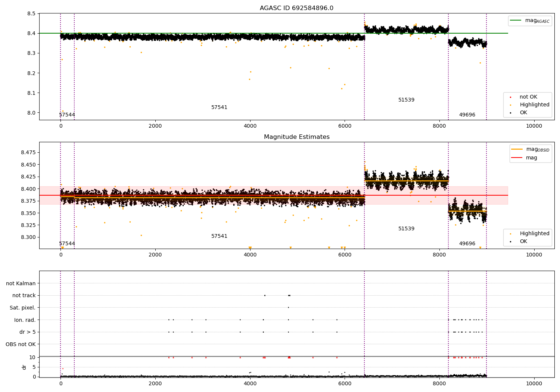The height and width of the screenshot is (392, 560).
Task: Click the 'Sat. pixel.' row label
Action: point(23,308)
